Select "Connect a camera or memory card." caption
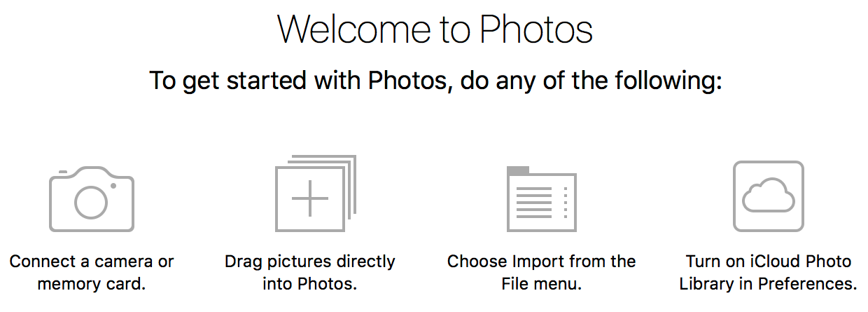This screenshot has width=868, height=312. coord(92,273)
